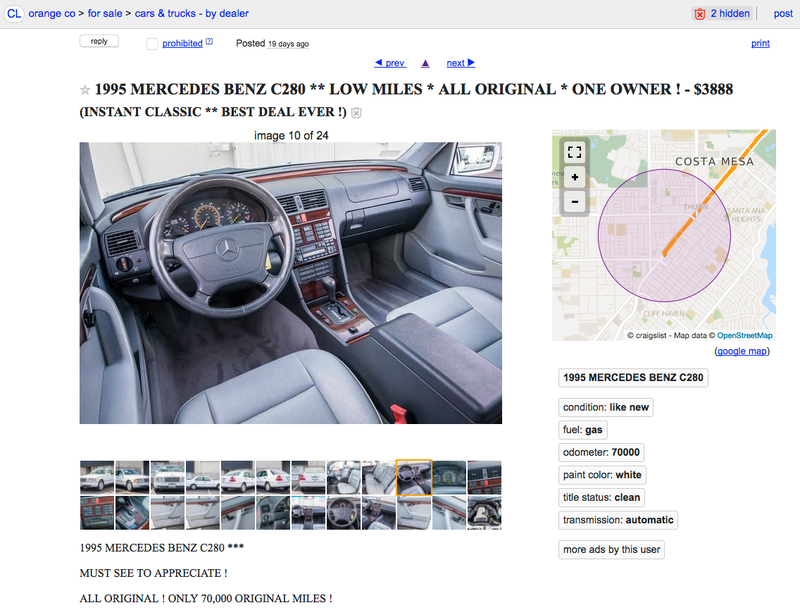Star this listing as a favorite
Viewport: 800px width, 610px height.
pos(85,90)
